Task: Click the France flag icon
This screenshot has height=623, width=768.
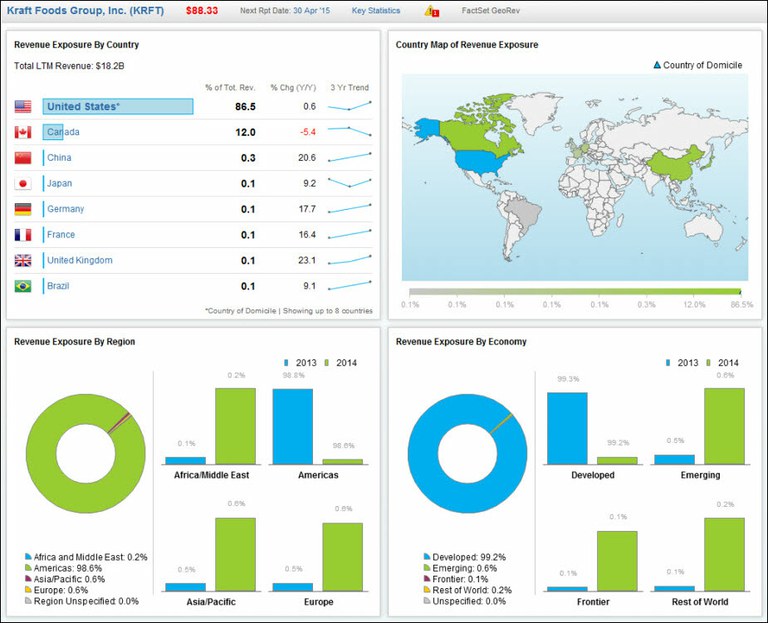Action: [23, 235]
